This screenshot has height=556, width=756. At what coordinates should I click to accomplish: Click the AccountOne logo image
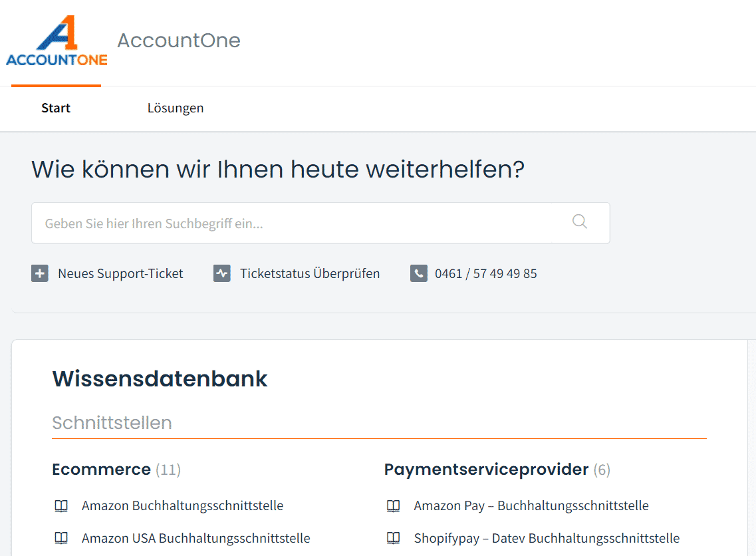pyautogui.click(x=57, y=41)
